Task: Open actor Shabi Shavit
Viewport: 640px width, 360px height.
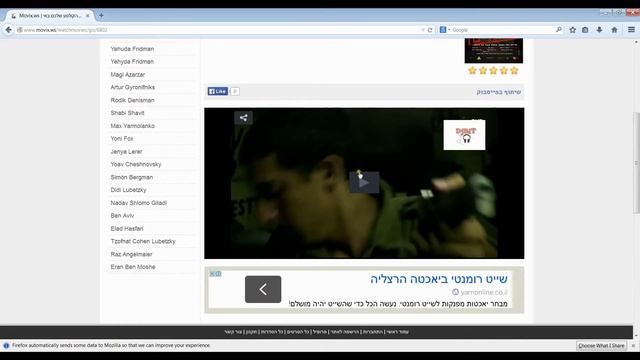Action: 127,113
